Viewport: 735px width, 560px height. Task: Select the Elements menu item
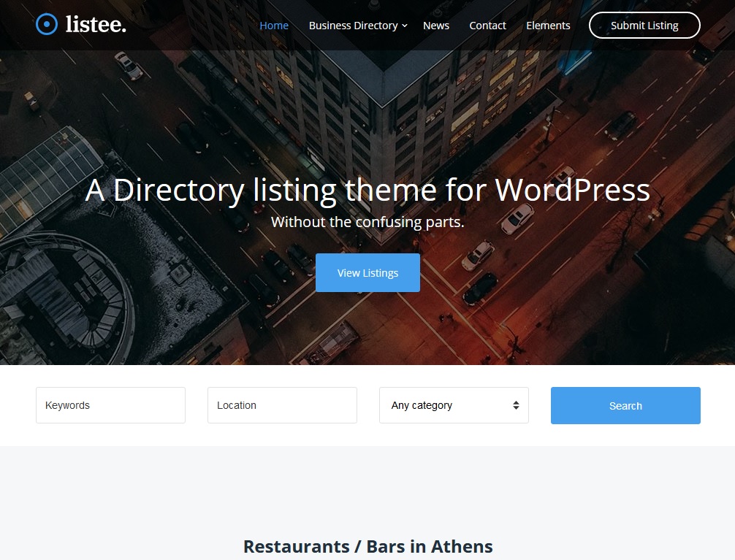(x=548, y=26)
